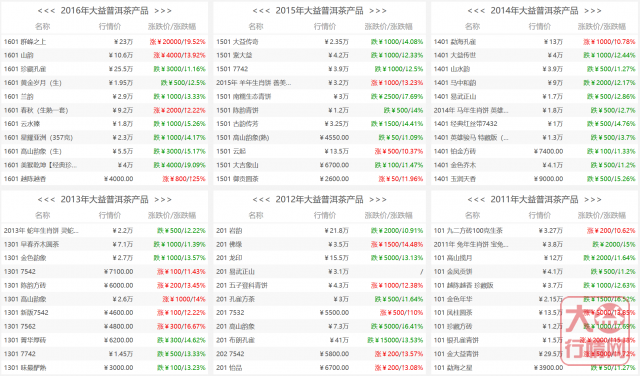The image size is (640, 376).
Task: Click the <<< arrows before 2016年大益普洱茶产品
Action: (x=46, y=11)
